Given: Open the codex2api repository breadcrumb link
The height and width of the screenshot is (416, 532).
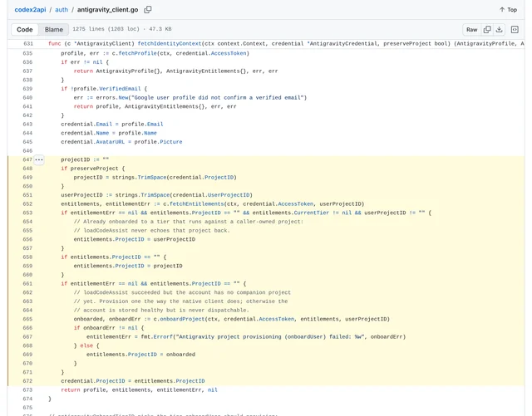Looking at the screenshot, I should pyautogui.click(x=30, y=10).
